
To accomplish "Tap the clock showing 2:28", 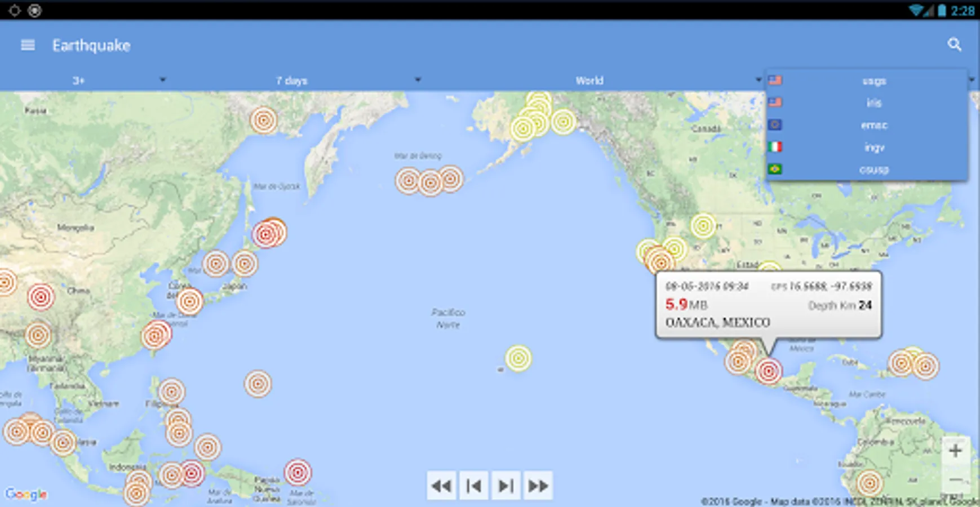I will coord(963,11).
